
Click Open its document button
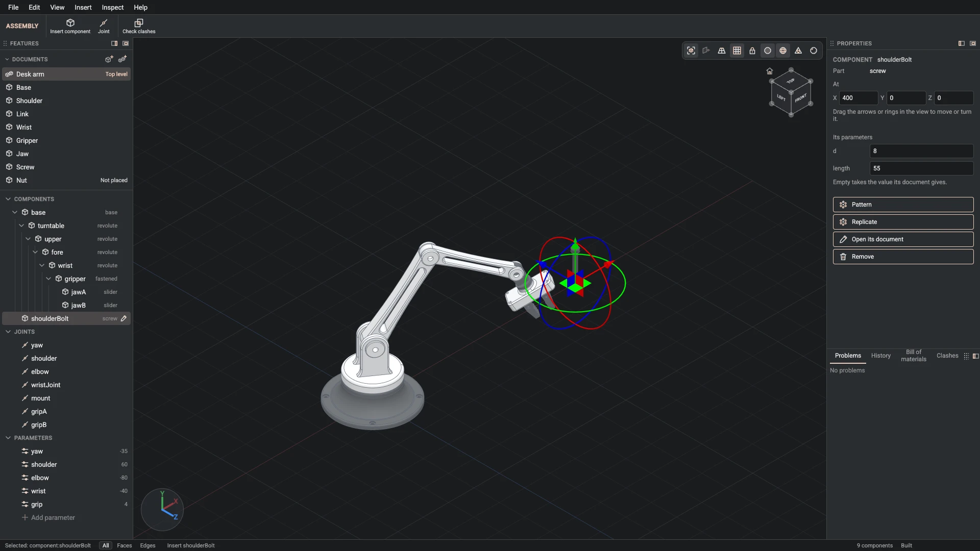903,239
